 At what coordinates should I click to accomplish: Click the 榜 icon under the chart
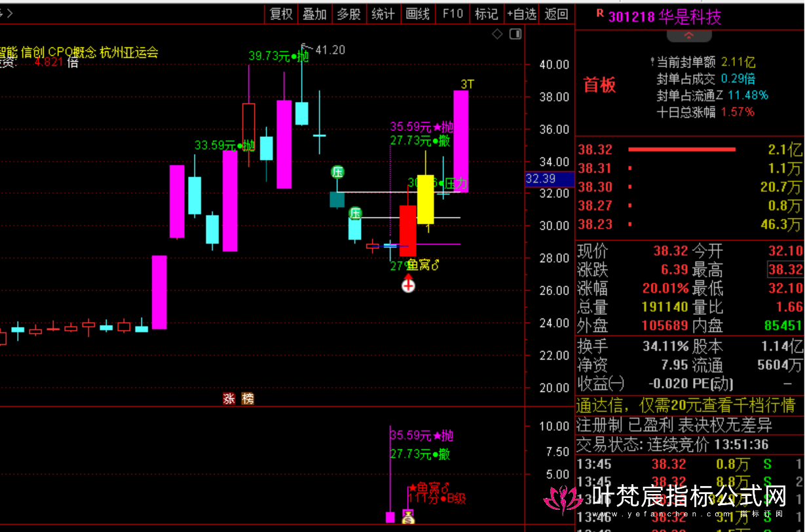point(248,399)
